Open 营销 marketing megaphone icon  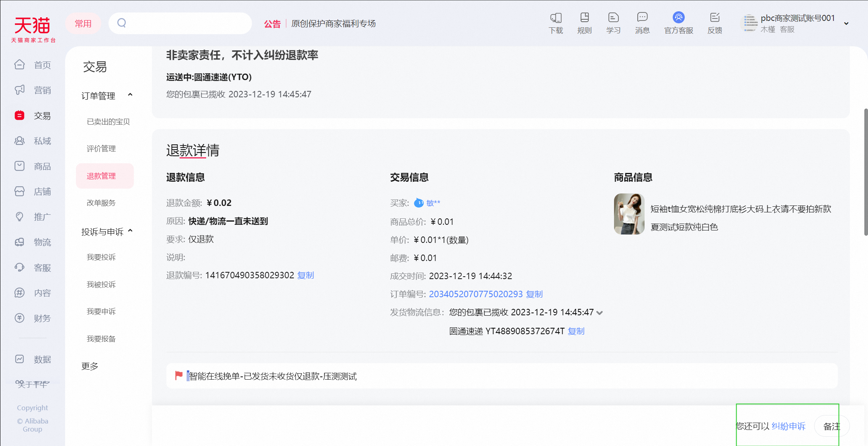[x=19, y=90]
